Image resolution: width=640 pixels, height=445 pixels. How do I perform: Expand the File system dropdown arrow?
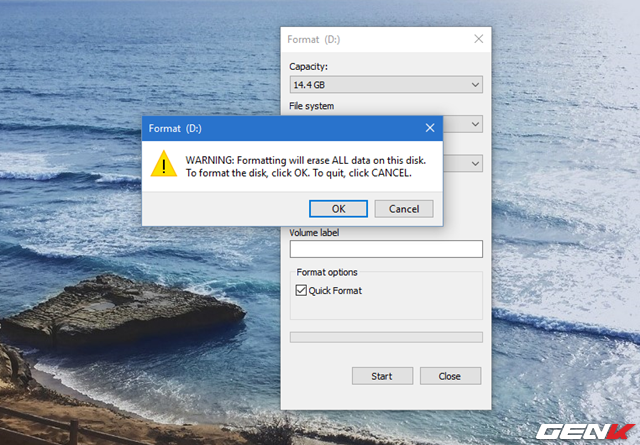(475, 124)
